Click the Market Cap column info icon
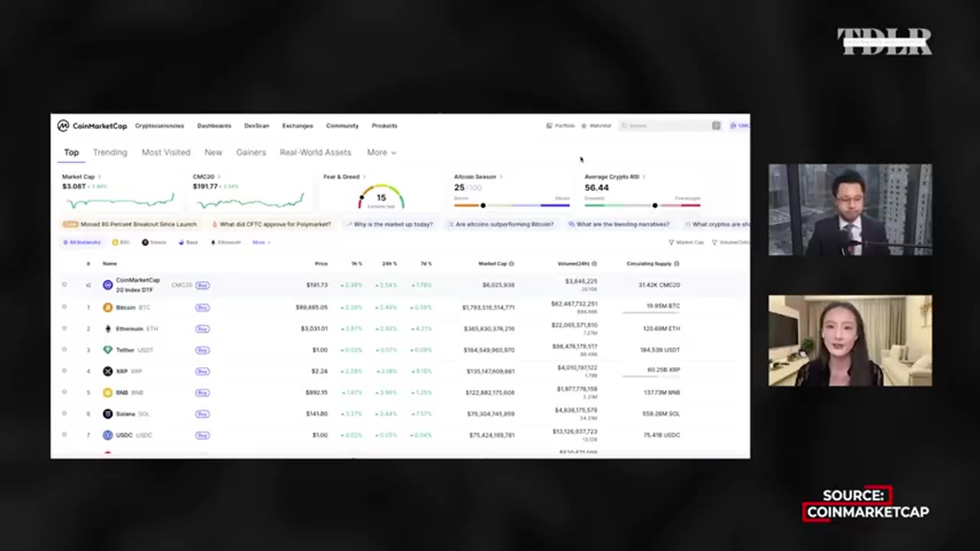 [511, 264]
